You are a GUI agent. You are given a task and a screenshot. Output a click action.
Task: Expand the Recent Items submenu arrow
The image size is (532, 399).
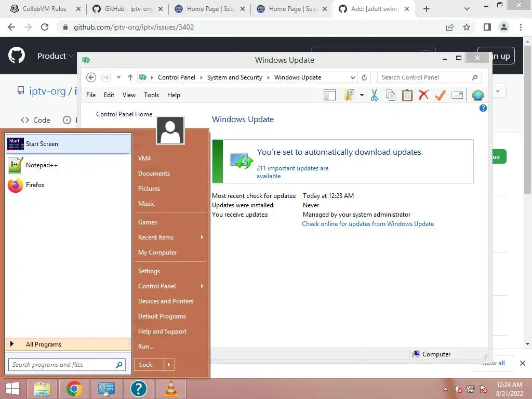pos(202,237)
